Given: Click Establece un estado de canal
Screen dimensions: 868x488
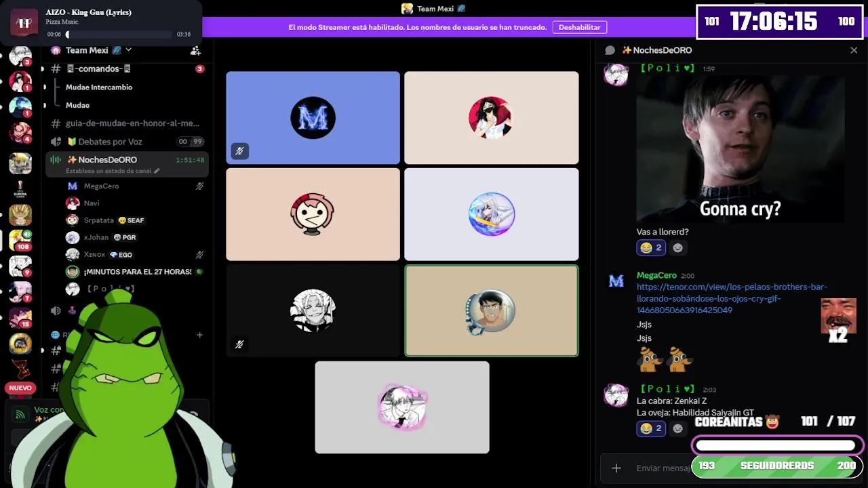Looking at the screenshot, I should [108, 171].
